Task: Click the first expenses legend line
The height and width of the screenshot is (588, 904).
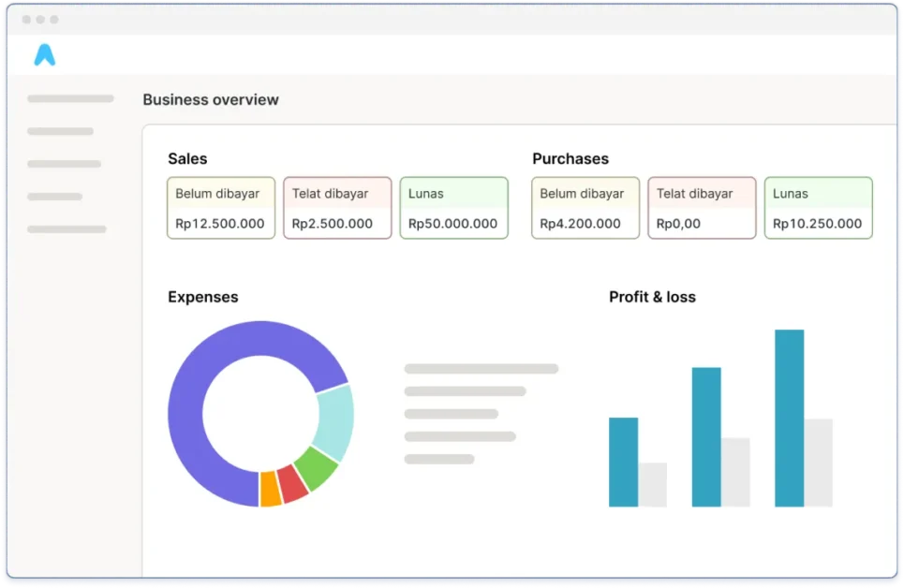Action: [x=481, y=369]
